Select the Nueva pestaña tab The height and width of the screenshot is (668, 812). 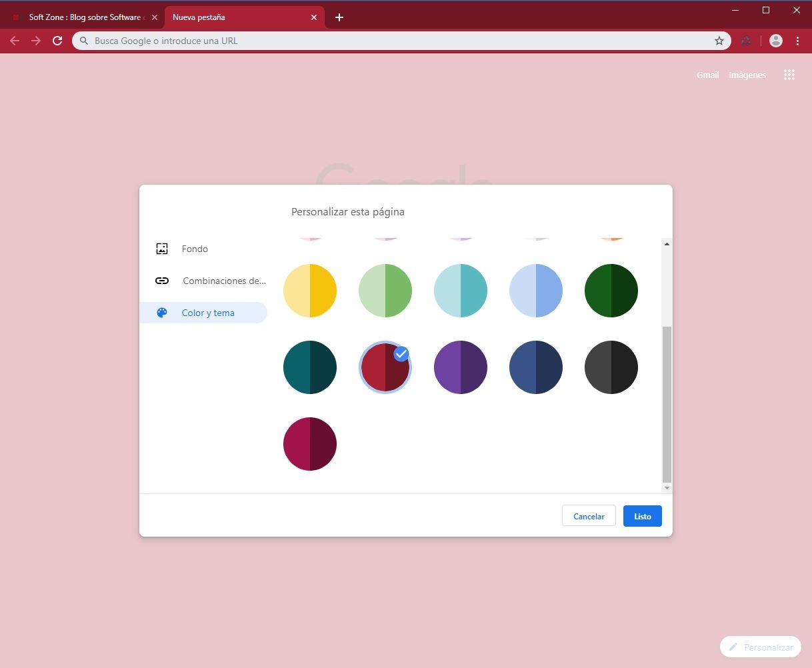coord(244,17)
